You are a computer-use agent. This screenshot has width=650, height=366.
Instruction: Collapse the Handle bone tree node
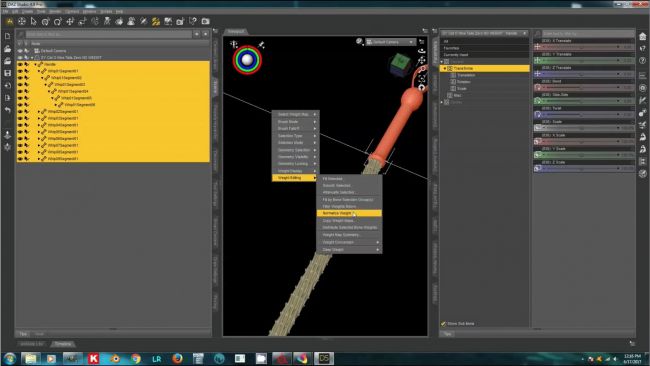(35, 64)
